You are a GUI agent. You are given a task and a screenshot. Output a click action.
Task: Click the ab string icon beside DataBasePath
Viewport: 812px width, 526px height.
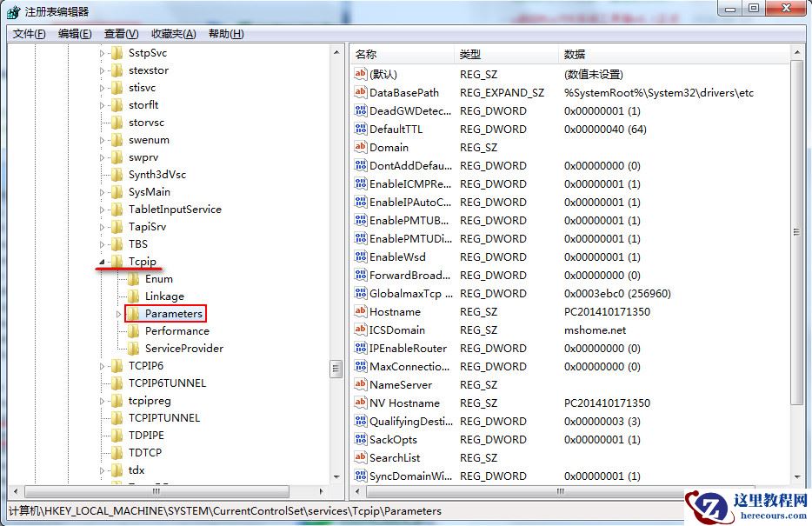(361, 92)
